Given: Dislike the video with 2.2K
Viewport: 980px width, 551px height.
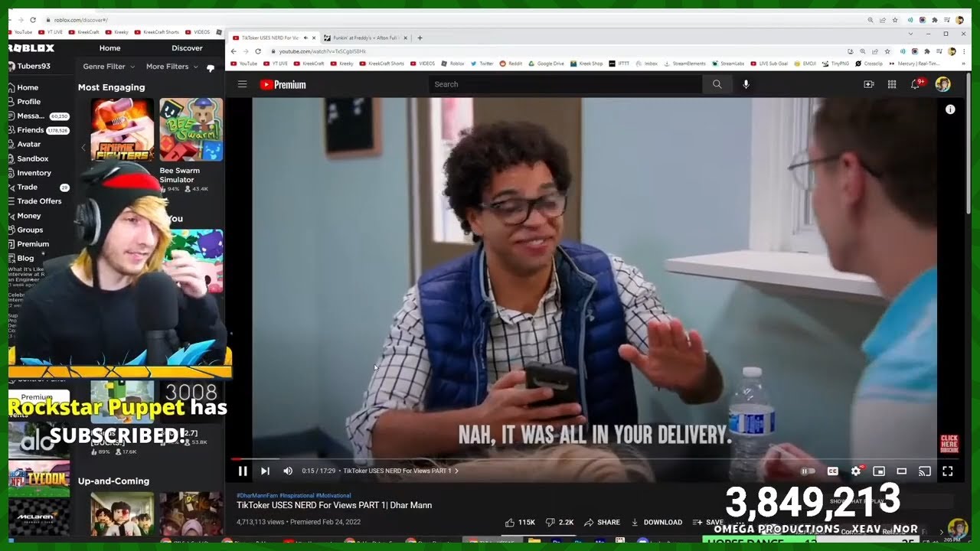Looking at the screenshot, I should (559, 523).
